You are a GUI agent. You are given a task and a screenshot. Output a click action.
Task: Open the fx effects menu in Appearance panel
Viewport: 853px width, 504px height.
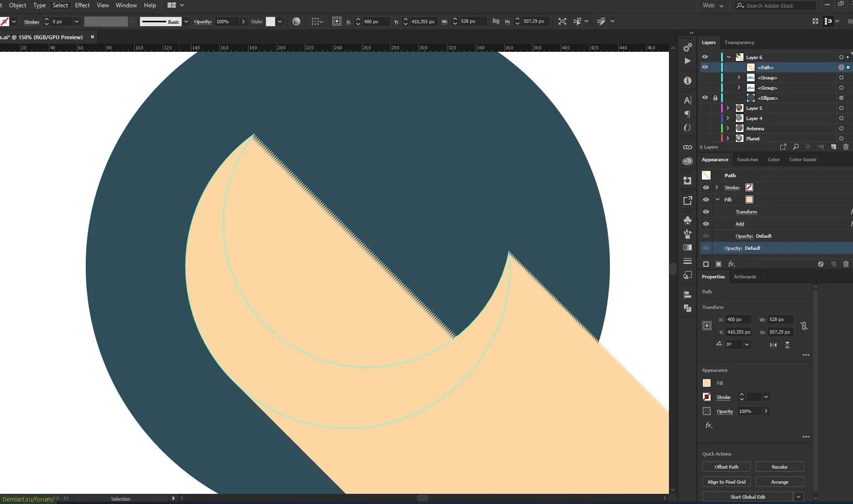pos(731,264)
